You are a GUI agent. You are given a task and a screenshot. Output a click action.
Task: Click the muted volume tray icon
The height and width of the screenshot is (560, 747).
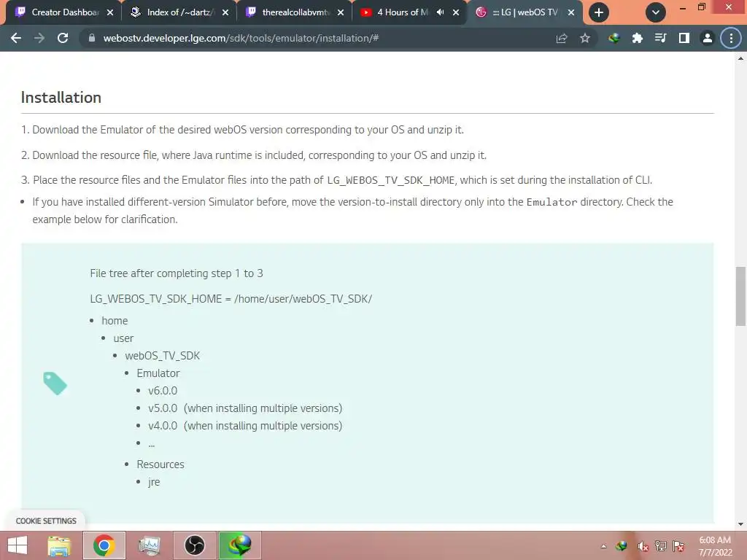pyautogui.click(x=643, y=546)
